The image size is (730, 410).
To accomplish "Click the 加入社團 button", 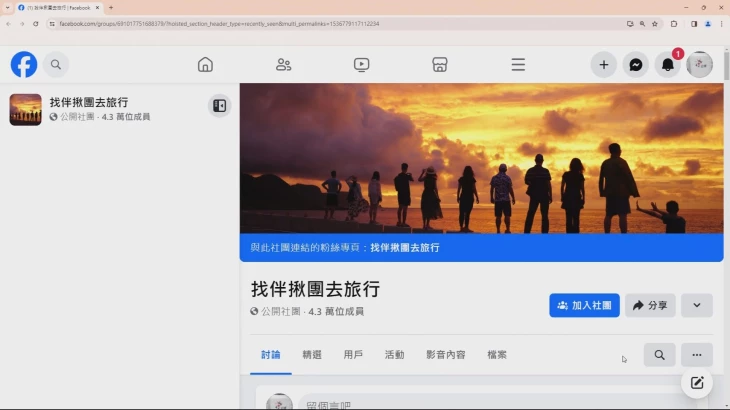I will tap(584, 305).
